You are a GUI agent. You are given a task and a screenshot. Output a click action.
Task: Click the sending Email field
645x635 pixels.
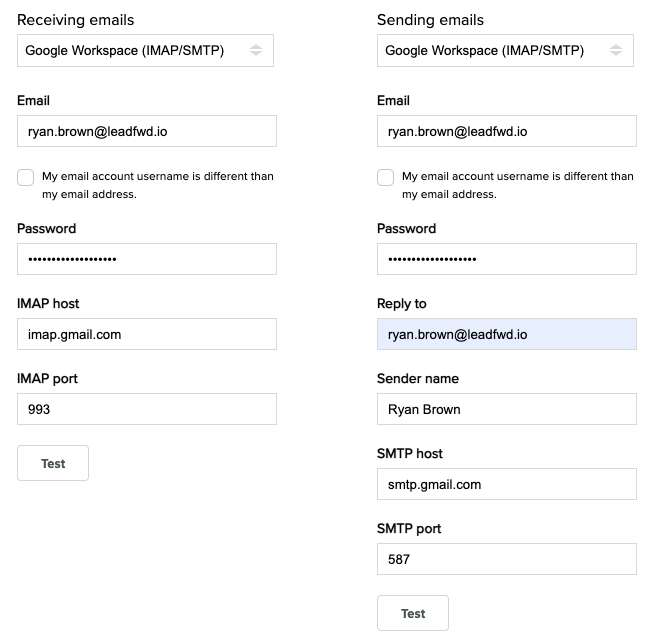click(x=507, y=131)
